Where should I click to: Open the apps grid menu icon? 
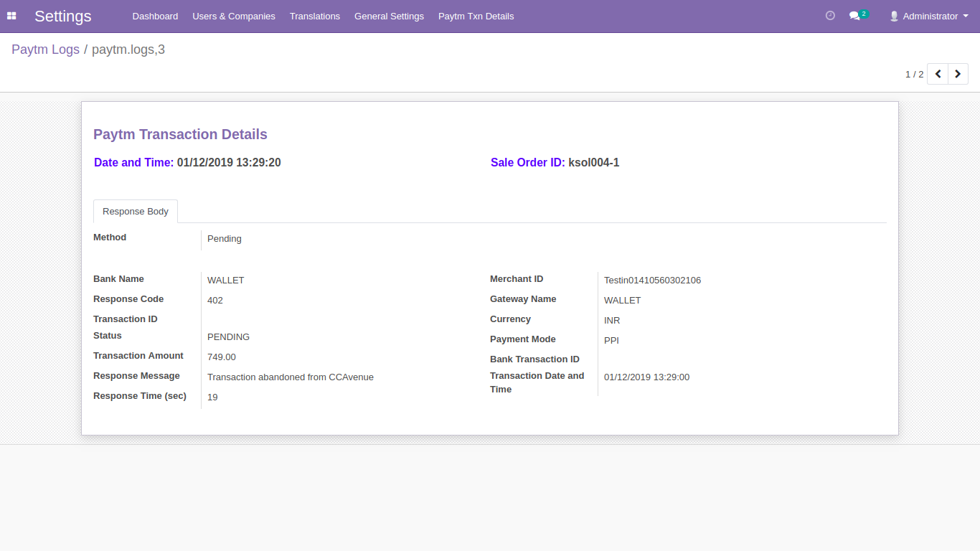(11, 16)
